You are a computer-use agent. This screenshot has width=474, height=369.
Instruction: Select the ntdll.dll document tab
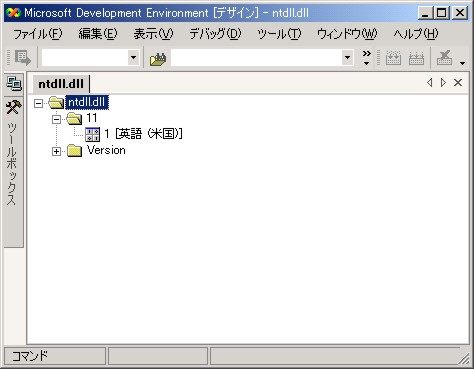coord(61,84)
